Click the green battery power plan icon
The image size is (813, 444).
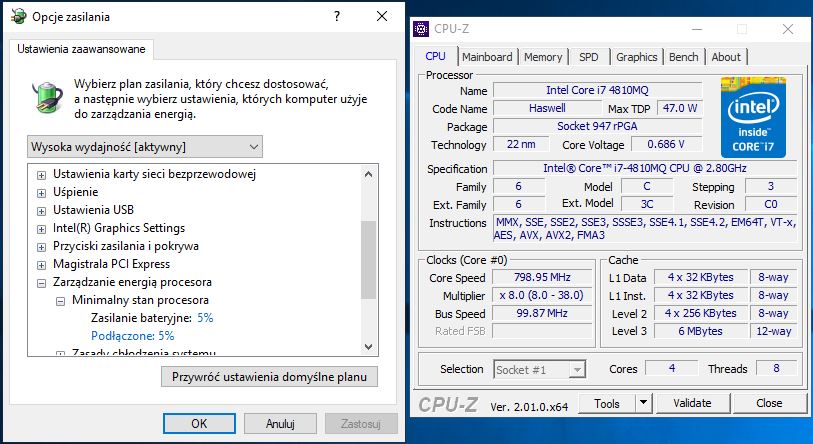click(x=47, y=97)
